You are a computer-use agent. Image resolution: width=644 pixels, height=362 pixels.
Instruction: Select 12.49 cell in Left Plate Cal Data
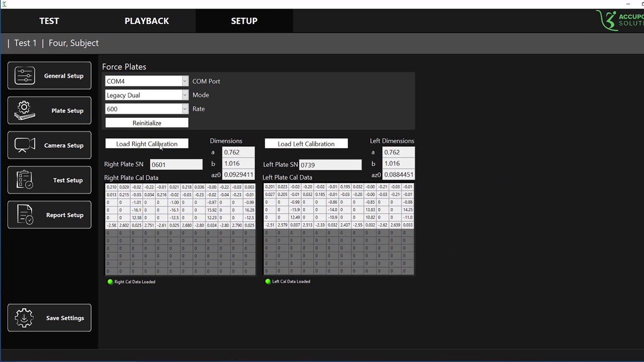pos(295,217)
